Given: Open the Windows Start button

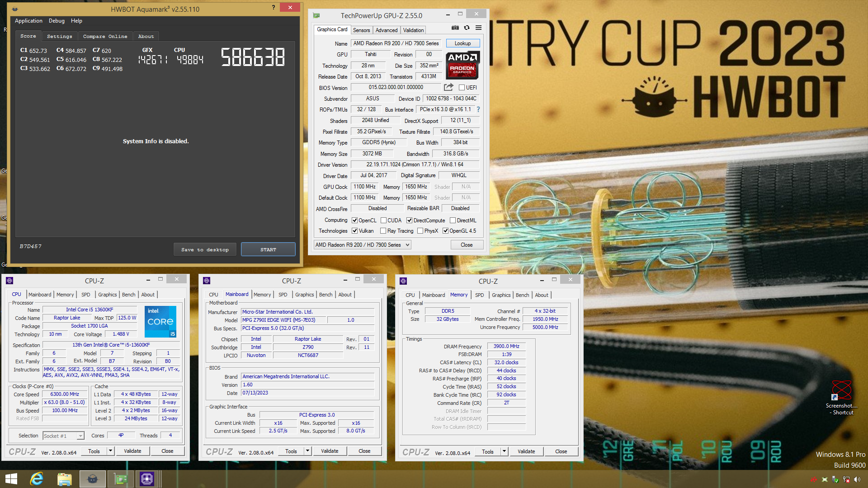Looking at the screenshot, I should [x=11, y=479].
